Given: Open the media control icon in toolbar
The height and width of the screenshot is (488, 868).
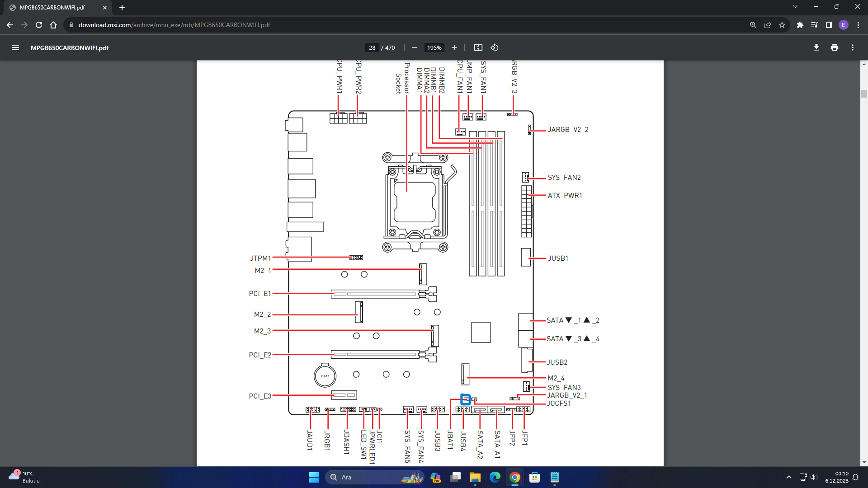Looking at the screenshot, I should tap(814, 25).
